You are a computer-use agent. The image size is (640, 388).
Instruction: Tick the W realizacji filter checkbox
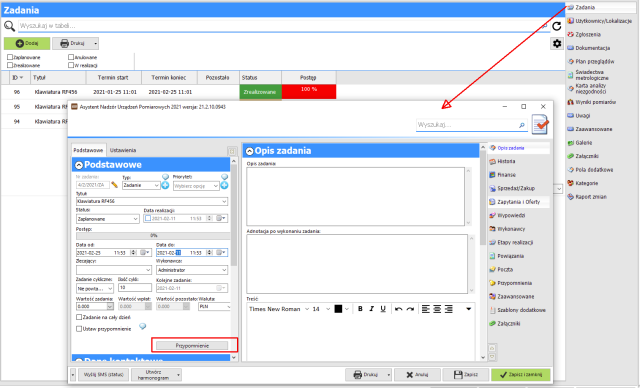pos(71,65)
